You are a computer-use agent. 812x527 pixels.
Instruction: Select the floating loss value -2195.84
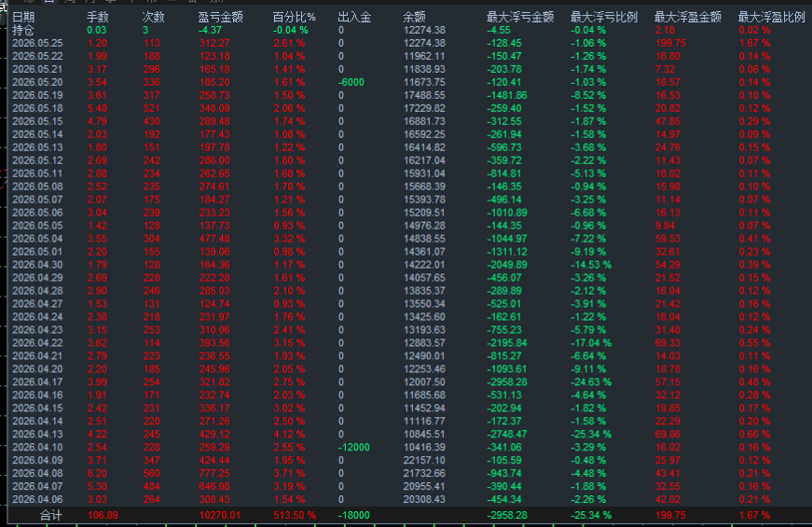[x=507, y=343]
